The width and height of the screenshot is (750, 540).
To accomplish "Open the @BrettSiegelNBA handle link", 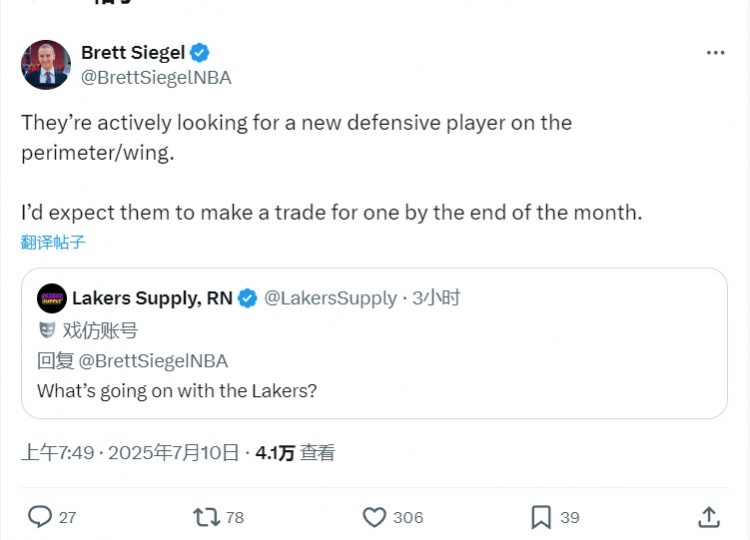I will (x=156, y=77).
